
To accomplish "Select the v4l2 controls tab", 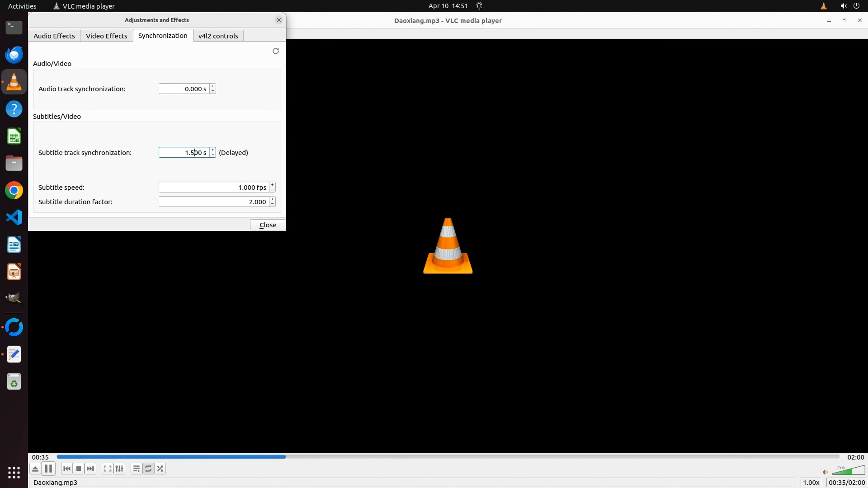I will 218,36.
